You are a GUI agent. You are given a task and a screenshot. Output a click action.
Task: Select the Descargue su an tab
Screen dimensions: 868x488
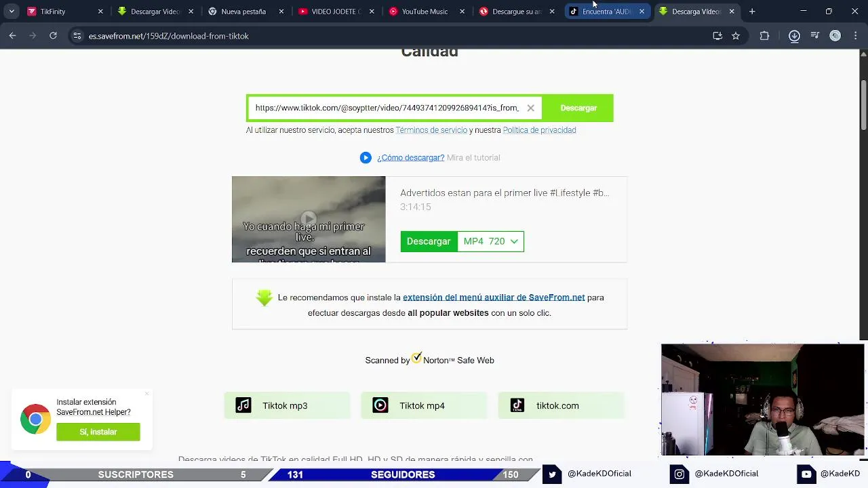pos(515,12)
